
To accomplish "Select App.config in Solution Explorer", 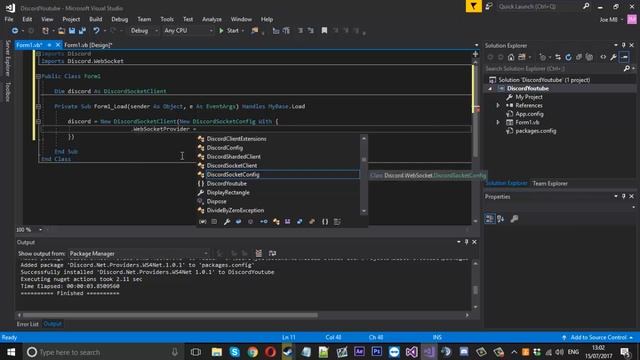I will click(529, 114).
